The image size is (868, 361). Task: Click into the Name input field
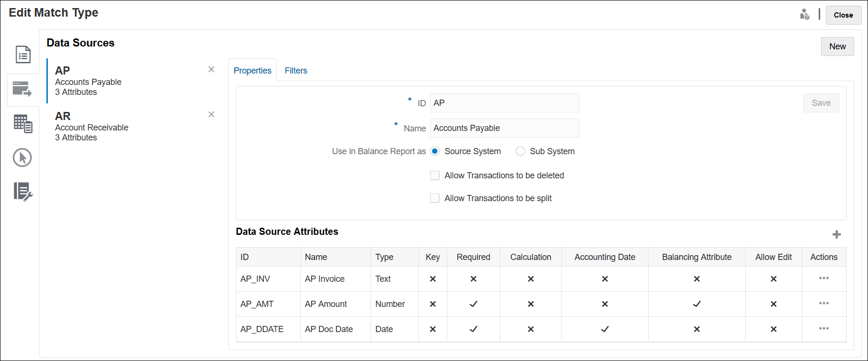coord(505,128)
